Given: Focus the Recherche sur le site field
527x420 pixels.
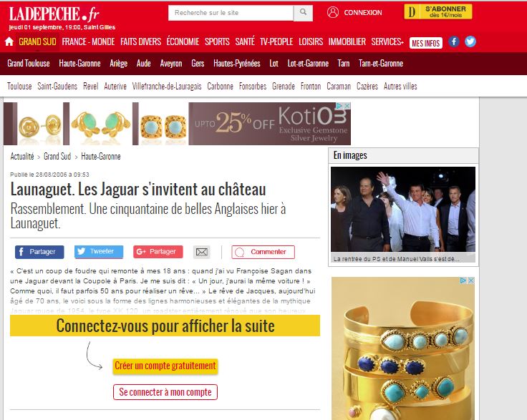Looking at the screenshot, I should click(231, 13).
